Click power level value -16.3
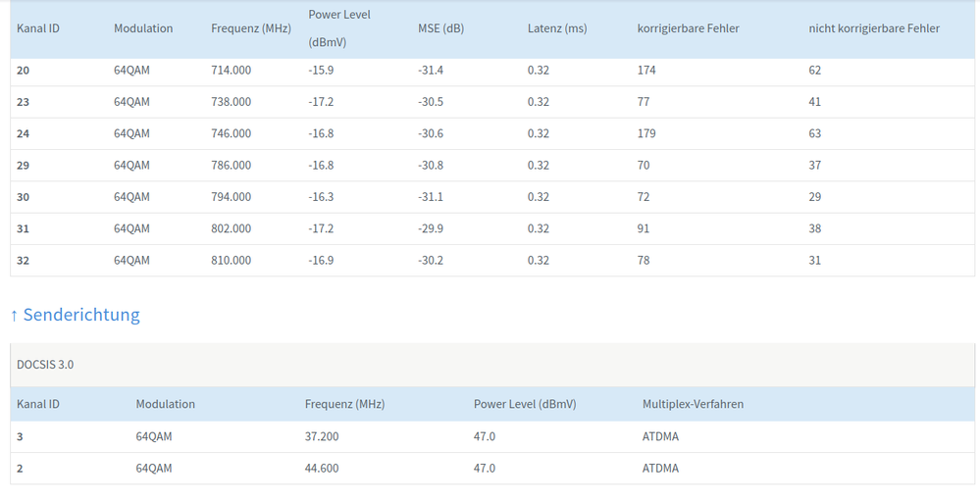Image resolution: width=980 pixels, height=500 pixels. 321,197
